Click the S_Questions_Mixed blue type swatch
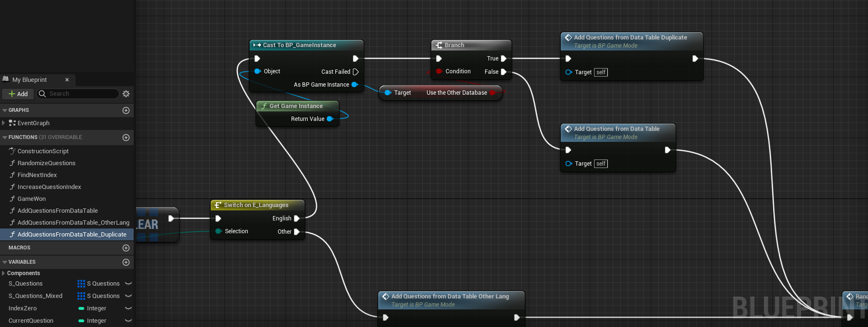 tap(81, 296)
